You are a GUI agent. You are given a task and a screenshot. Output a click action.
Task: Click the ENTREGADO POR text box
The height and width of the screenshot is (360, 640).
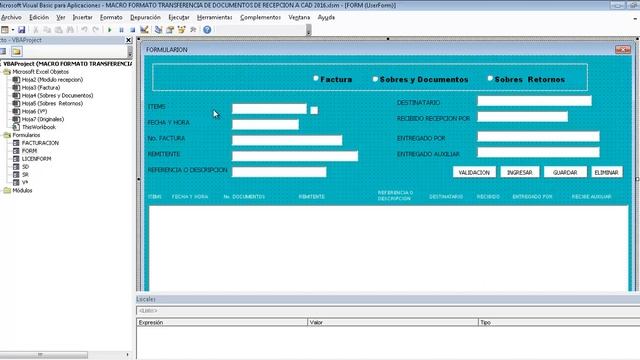(x=538, y=136)
